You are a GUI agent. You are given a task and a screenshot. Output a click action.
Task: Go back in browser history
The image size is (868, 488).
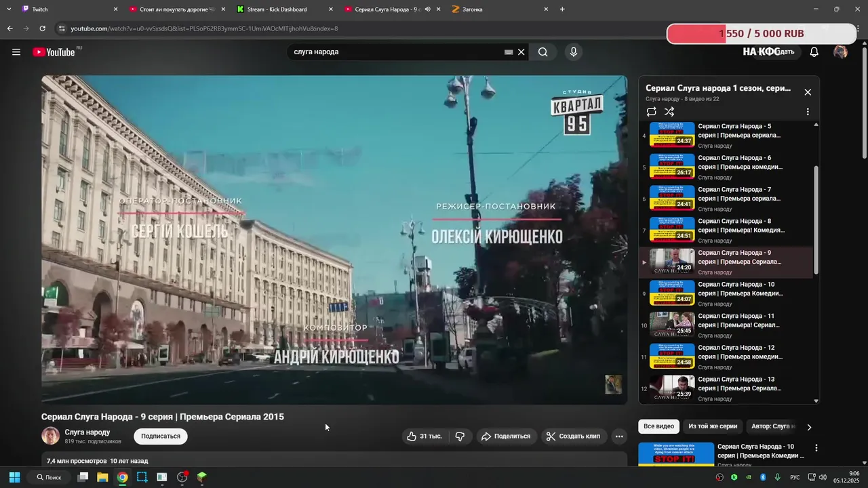click(9, 28)
